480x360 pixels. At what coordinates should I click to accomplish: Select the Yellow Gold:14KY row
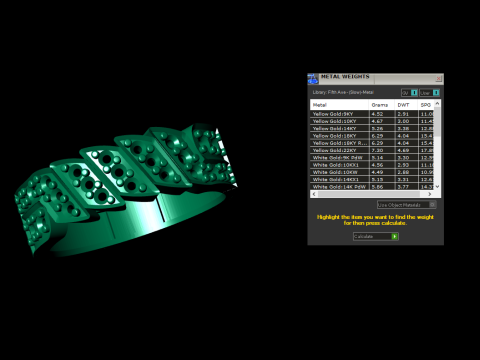coord(372,129)
